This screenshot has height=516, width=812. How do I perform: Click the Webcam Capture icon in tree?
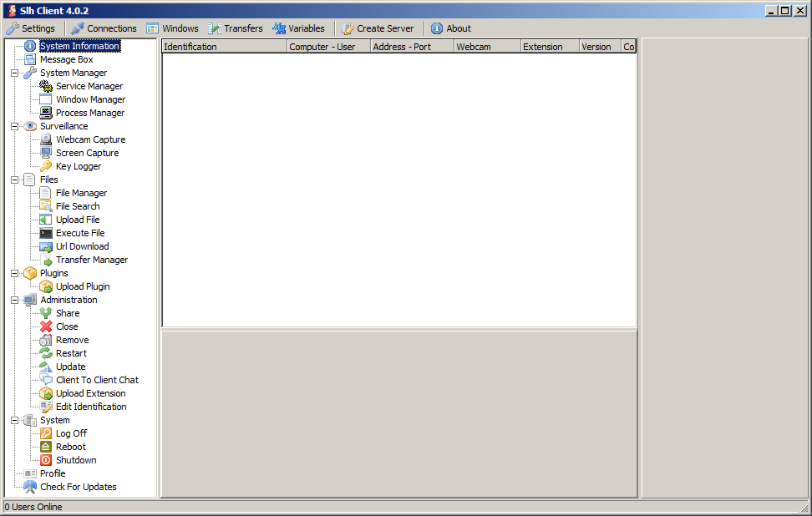click(x=46, y=139)
